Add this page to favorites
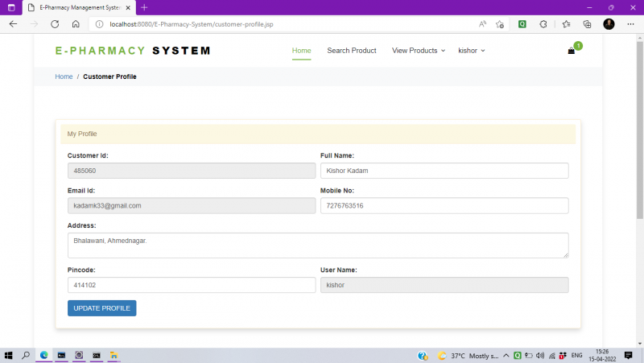This screenshot has width=644, height=363. (x=499, y=24)
